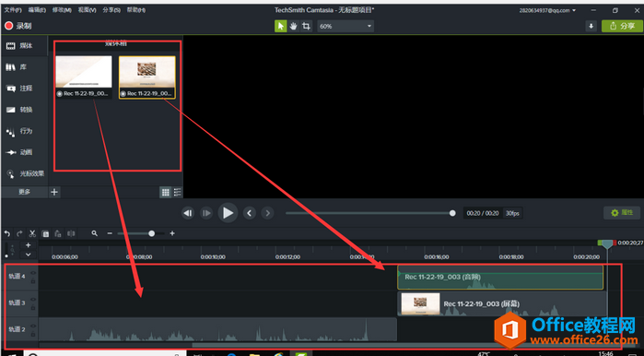This screenshot has height=356, width=644.
Task: Open the Annotations (注释) callout icon
Action: pos(11,89)
